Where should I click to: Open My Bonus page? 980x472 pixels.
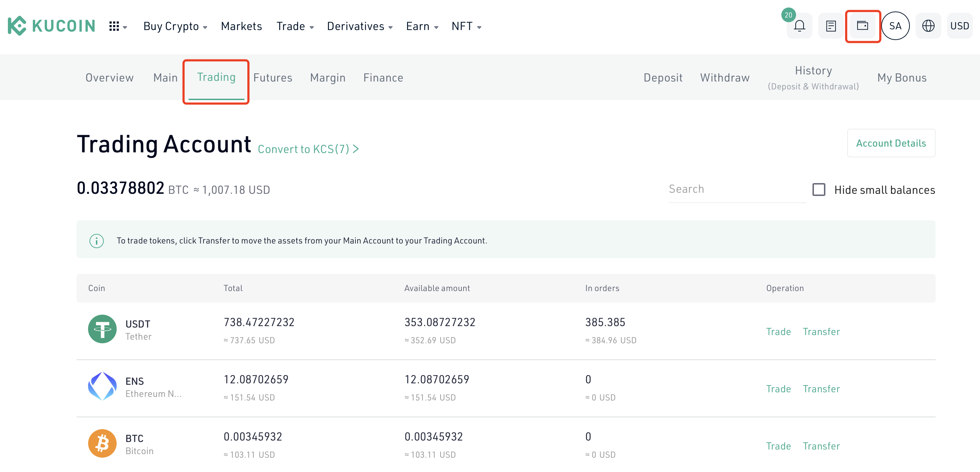(902, 78)
